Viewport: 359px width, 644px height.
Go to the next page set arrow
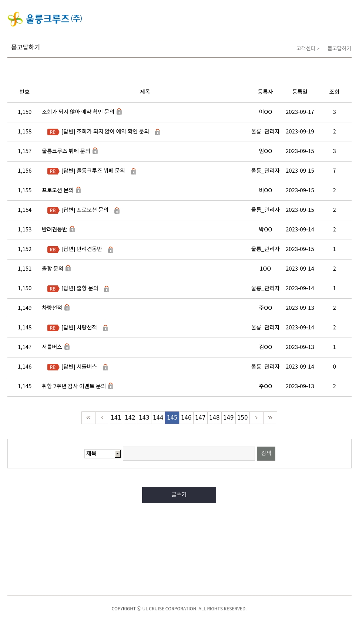256,418
